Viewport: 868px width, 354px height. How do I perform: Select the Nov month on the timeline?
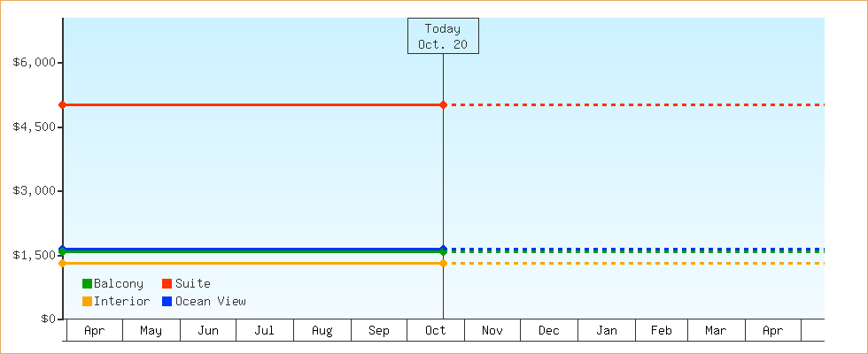tap(492, 331)
